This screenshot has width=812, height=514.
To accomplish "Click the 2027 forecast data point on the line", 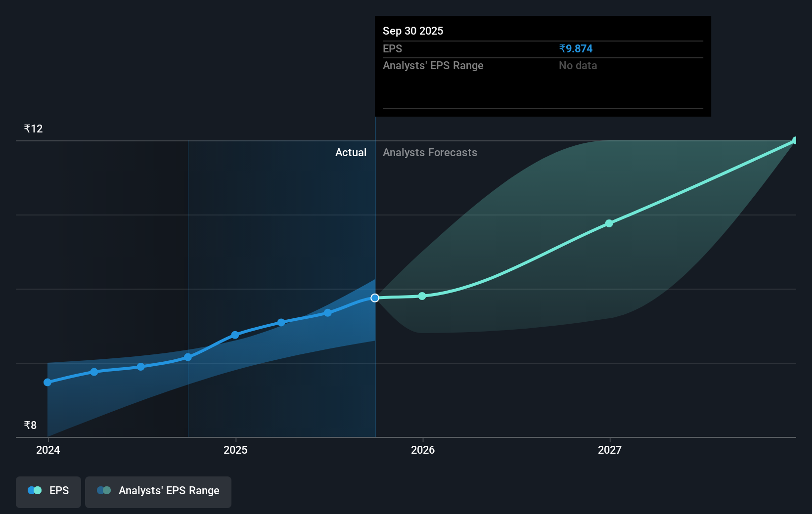I will click(x=609, y=223).
